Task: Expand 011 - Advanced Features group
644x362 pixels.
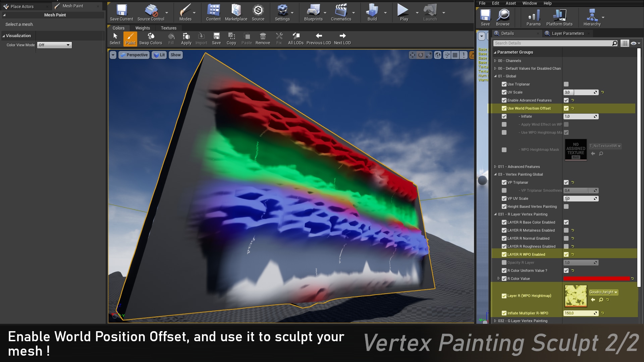Action: pos(495,167)
